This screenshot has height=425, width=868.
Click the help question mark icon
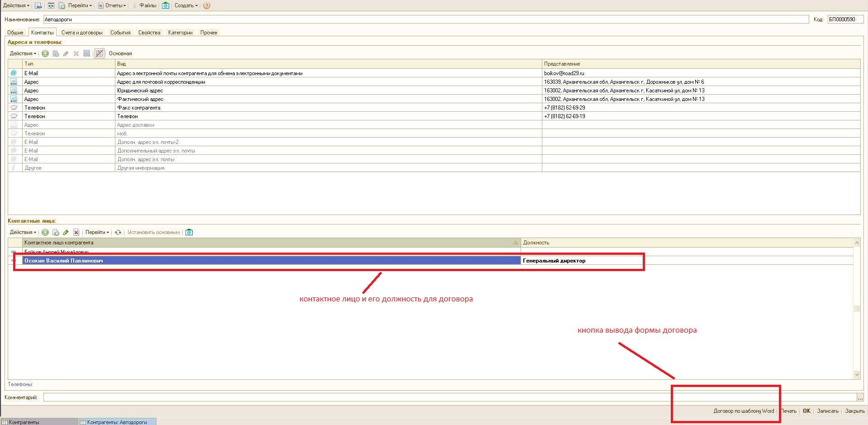click(207, 6)
